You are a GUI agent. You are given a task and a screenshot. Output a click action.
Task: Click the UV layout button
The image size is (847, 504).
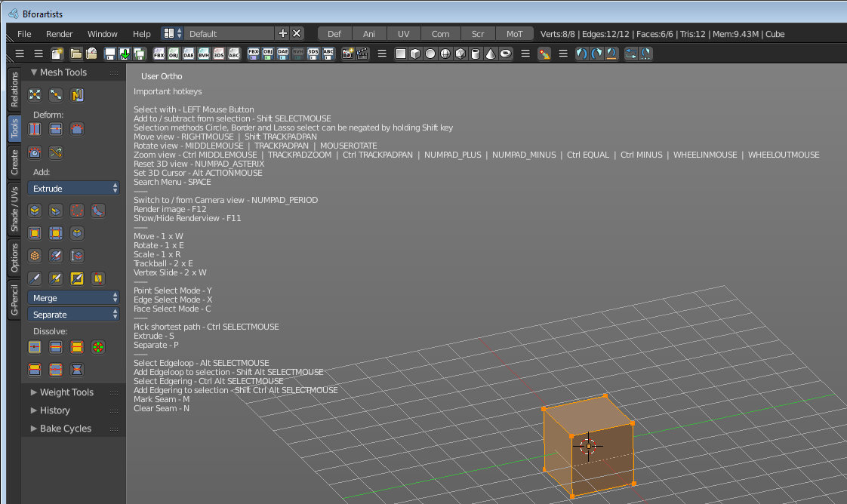point(404,33)
